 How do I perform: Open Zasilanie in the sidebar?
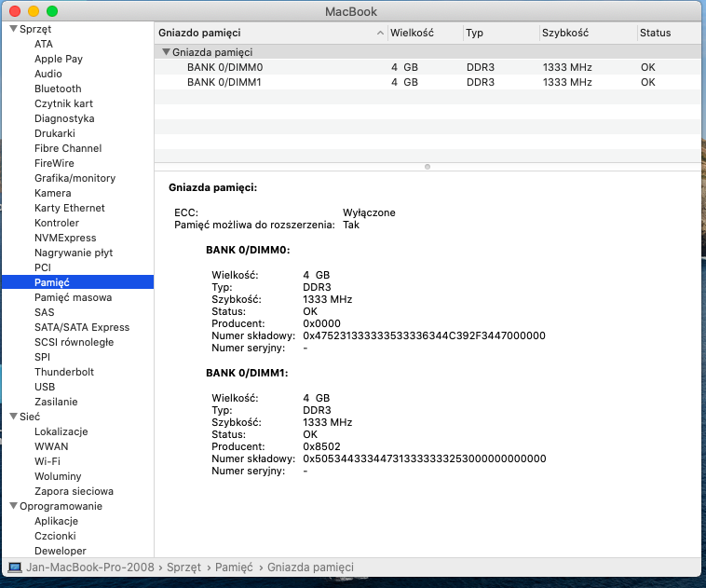tap(56, 402)
